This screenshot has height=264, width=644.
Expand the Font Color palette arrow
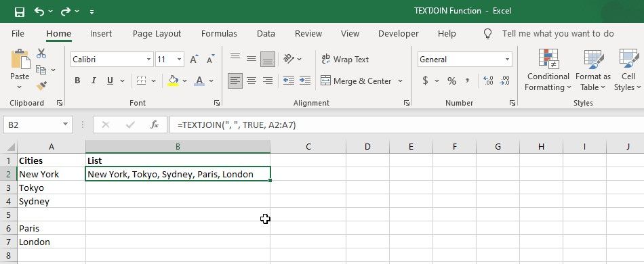[212, 81]
